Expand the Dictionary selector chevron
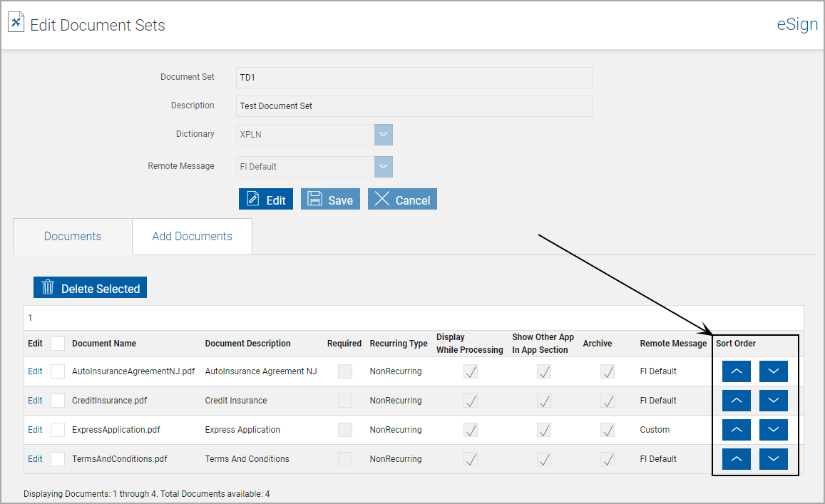This screenshot has width=825, height=504. [x=383, y=134]
